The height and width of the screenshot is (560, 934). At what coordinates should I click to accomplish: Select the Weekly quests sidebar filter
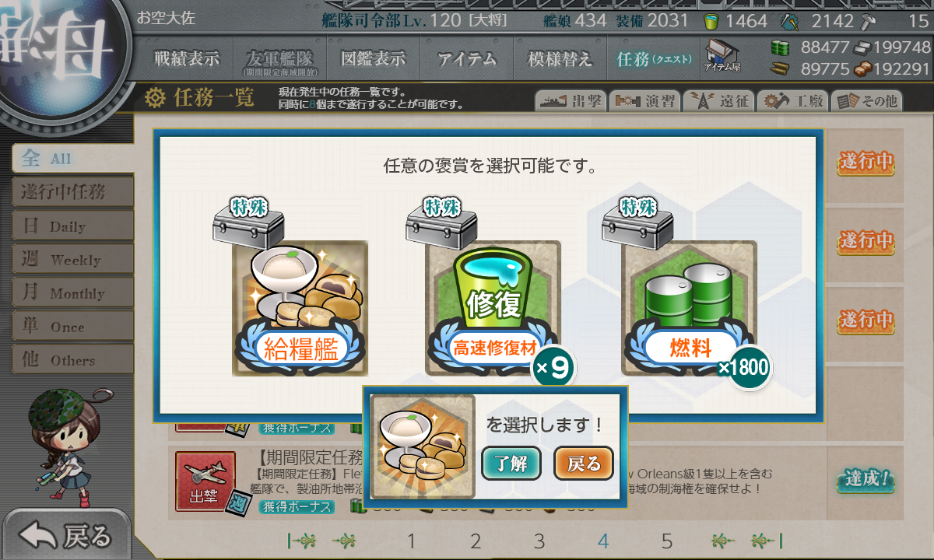72,260
